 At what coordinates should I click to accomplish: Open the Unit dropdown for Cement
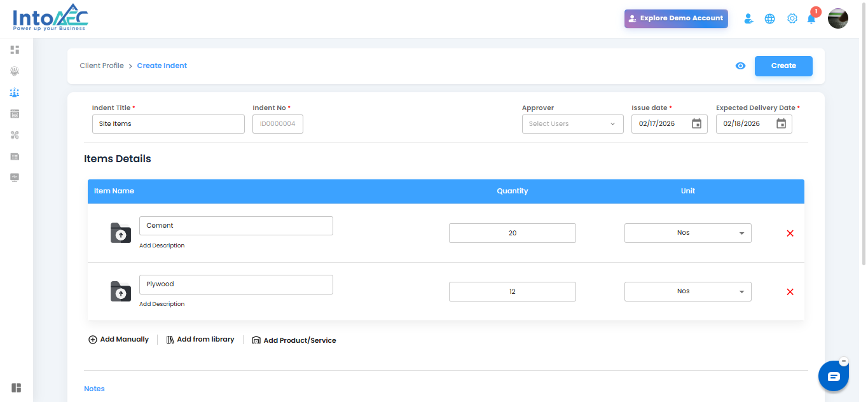[688, 233]
